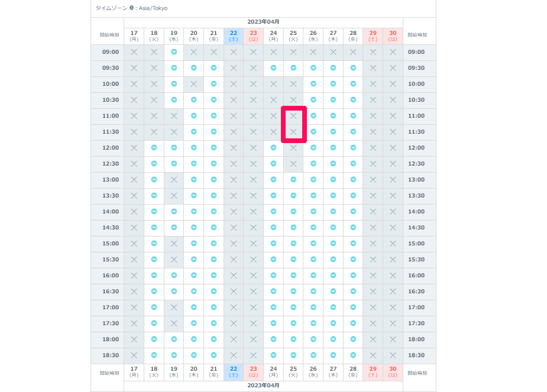Click the unavailable X at 16:00 on April 29
This screenshot has height=392, width=547.
point(373,276)
